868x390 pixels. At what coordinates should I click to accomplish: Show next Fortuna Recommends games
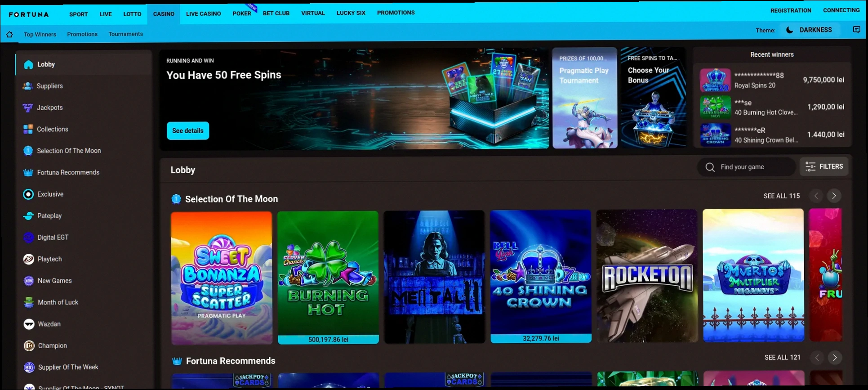[835, 358]
